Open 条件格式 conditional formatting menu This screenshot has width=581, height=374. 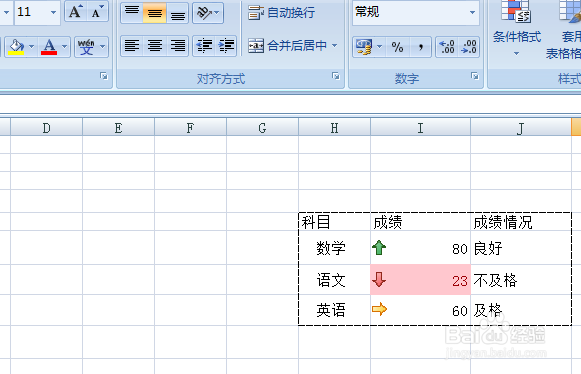(x=517, y=29)
